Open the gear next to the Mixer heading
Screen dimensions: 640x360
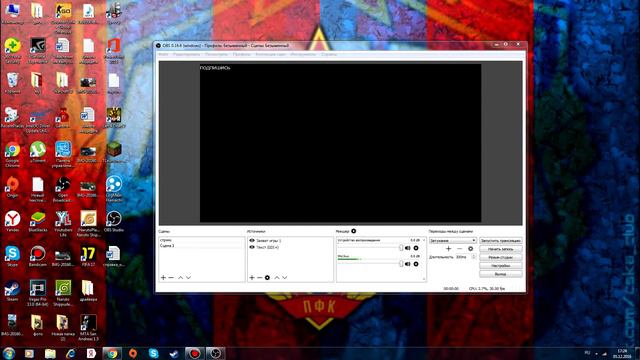[353, 231]
